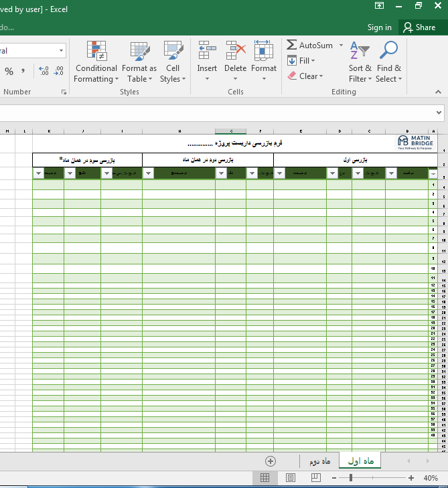Switch to Normal view in status bar

(x=265, y=478)
